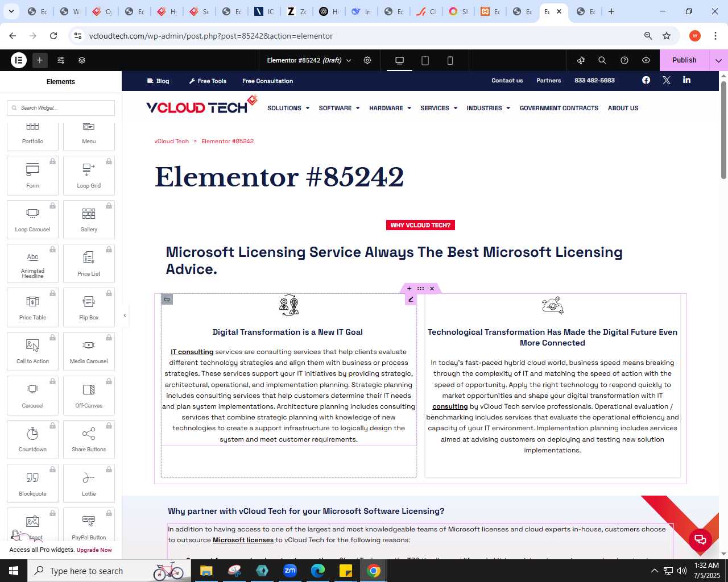
Task: Select the Share Buttons widget
Action: tap(89, 439)
